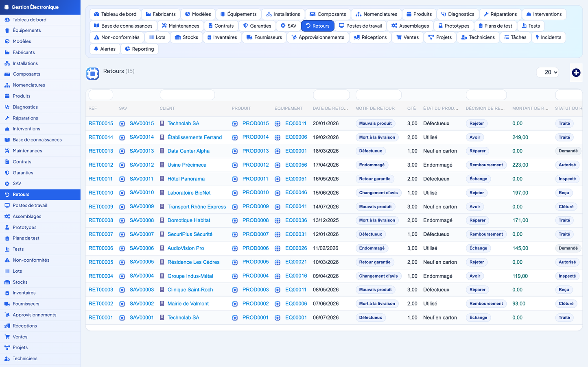588x367 pixels.
Task: Click the Client filter input field
Action: pos(187,95)
